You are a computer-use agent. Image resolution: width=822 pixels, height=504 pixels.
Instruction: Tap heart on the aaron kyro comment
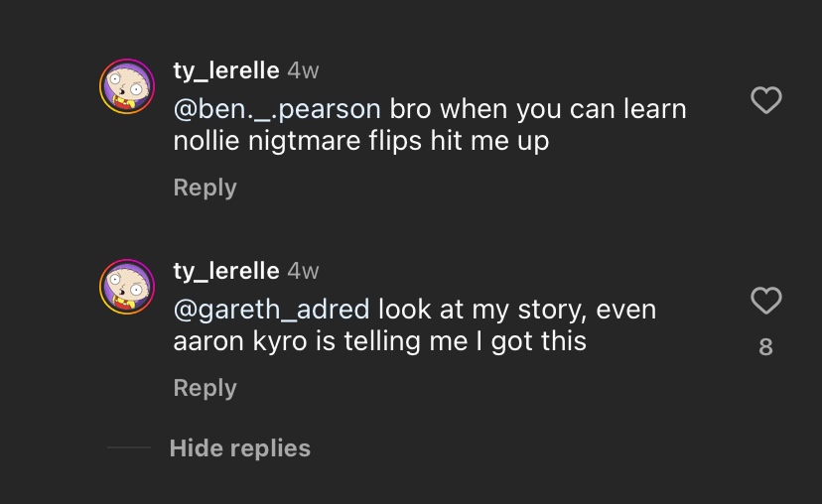(x=765, y=300)
